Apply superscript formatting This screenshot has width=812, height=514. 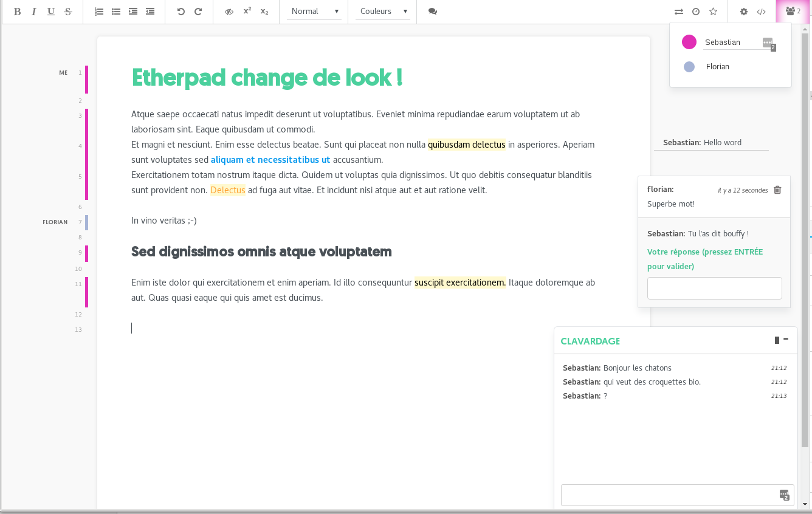[x=247, y=12]
